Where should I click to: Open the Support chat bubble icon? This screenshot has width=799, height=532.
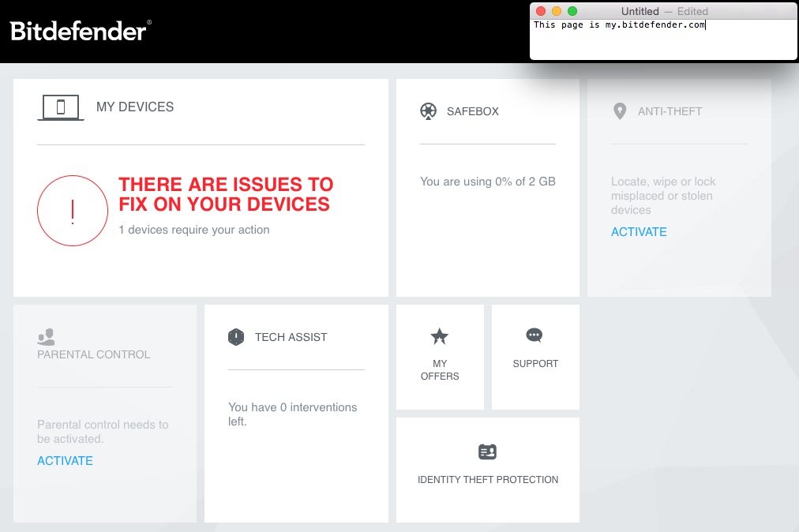tap(535, 335)
